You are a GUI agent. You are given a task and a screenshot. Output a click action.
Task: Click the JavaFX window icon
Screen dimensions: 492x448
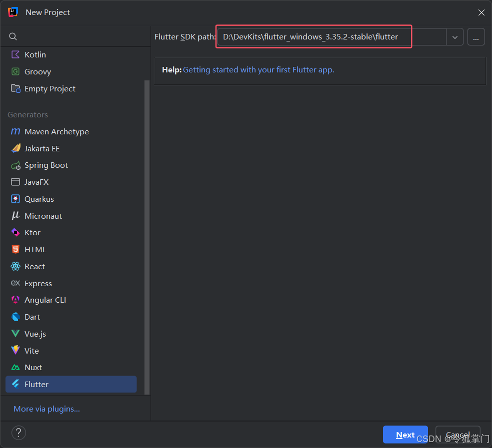[15, 182]
